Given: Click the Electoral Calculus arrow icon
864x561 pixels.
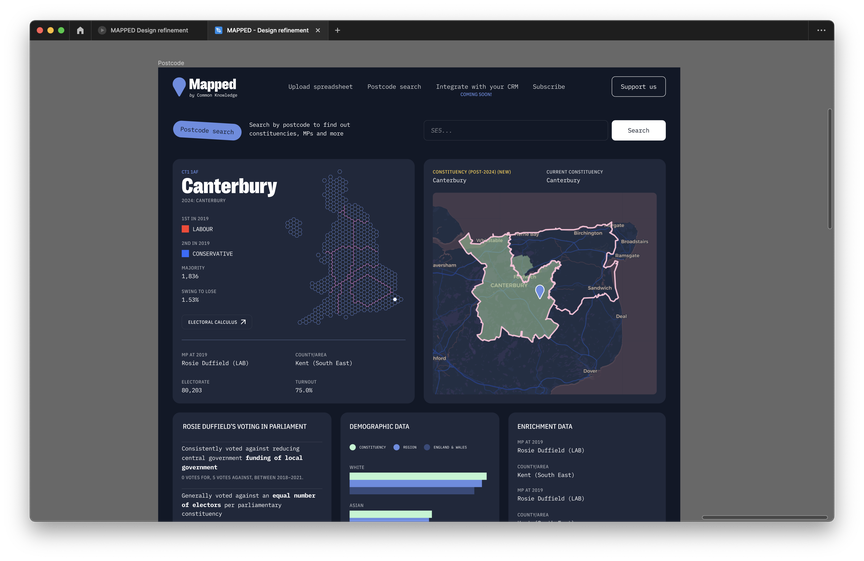Looking at the screenshot, I should click(243, 322).
